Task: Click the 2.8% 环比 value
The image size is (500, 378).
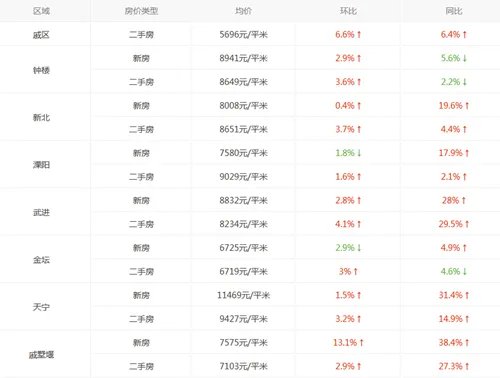Action: click(348, 200)
